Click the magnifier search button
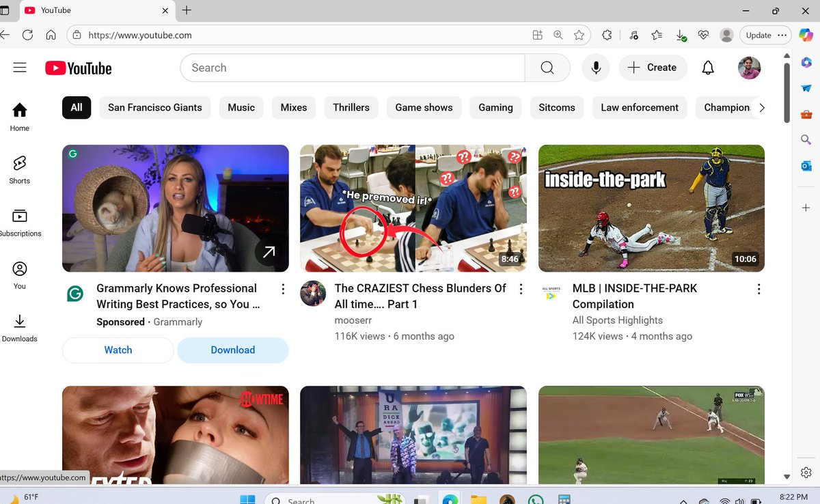The height and width of the screenshot is (504, 820). tap(547, 68)
